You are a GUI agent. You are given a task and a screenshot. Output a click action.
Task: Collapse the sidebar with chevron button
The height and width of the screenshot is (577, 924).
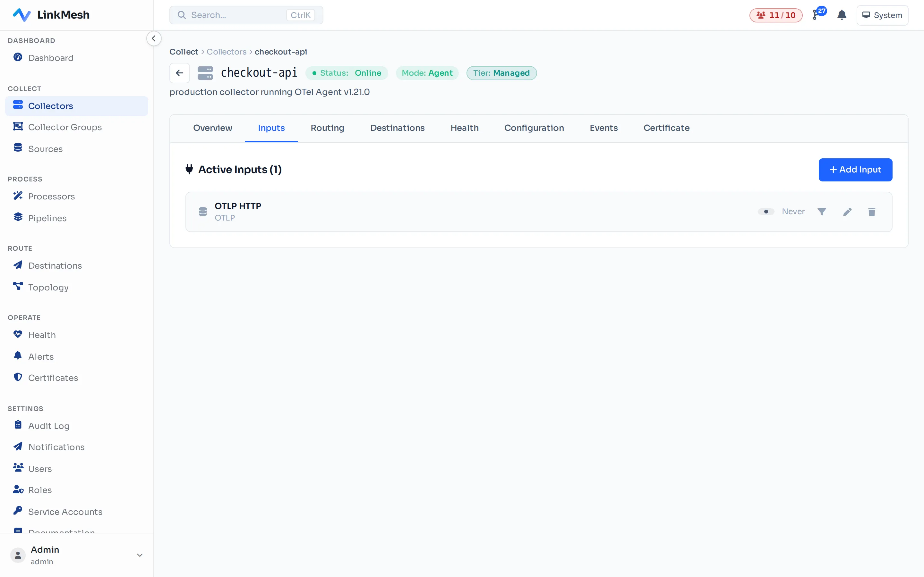click(153, 38)
